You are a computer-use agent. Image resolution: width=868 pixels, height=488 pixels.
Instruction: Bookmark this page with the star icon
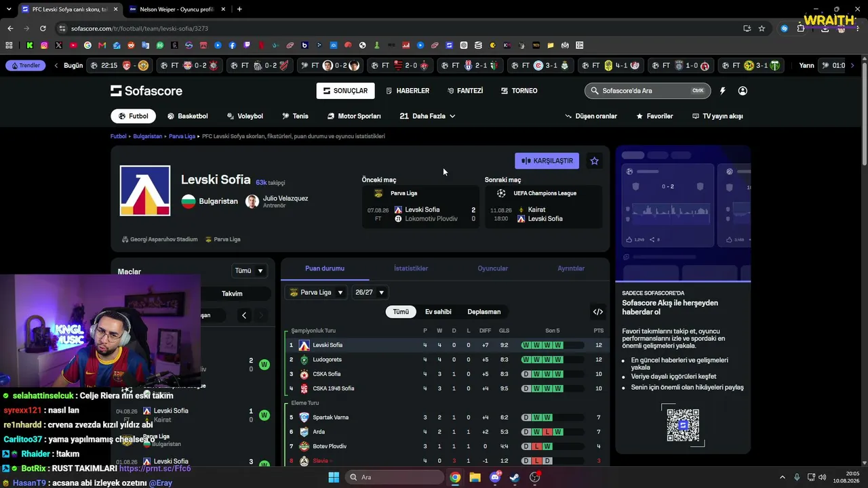762,28
